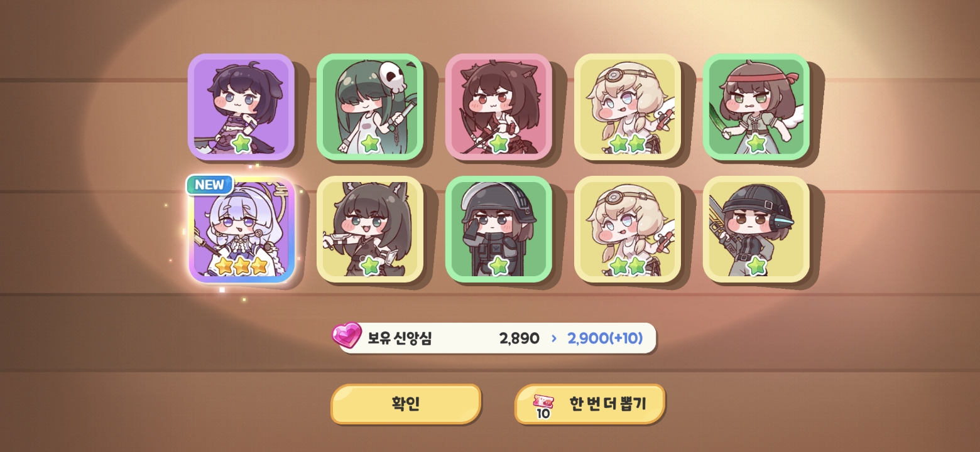Tap the green-haired skull girl card
The width and height of the screenshot is (980, 452).
click(370, 106)
